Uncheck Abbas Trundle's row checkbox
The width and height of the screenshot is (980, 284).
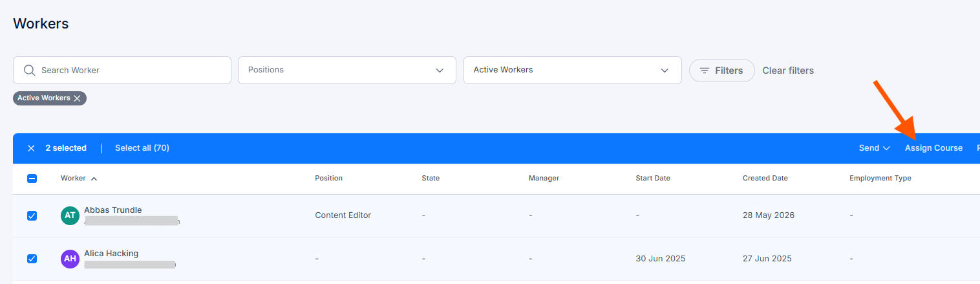(32, 215)
